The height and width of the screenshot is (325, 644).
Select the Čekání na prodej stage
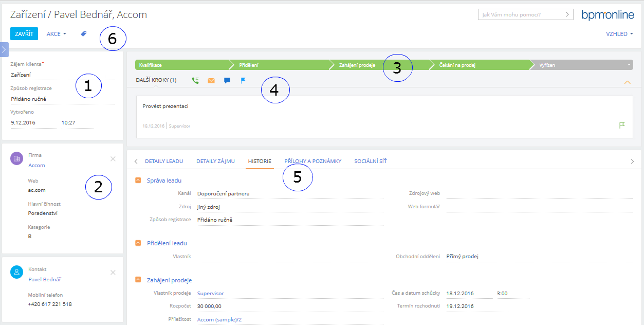click(482, 65)
